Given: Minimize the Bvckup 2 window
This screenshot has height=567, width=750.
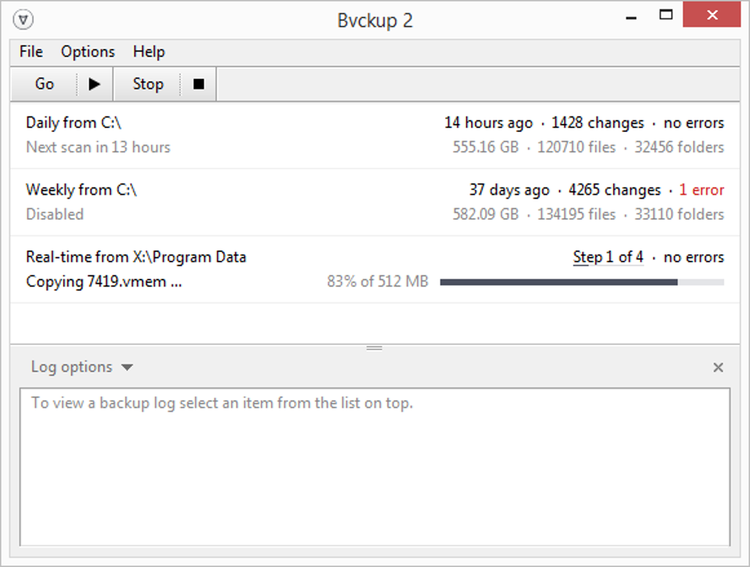Looking at the screenshot, I should point(630,17).
